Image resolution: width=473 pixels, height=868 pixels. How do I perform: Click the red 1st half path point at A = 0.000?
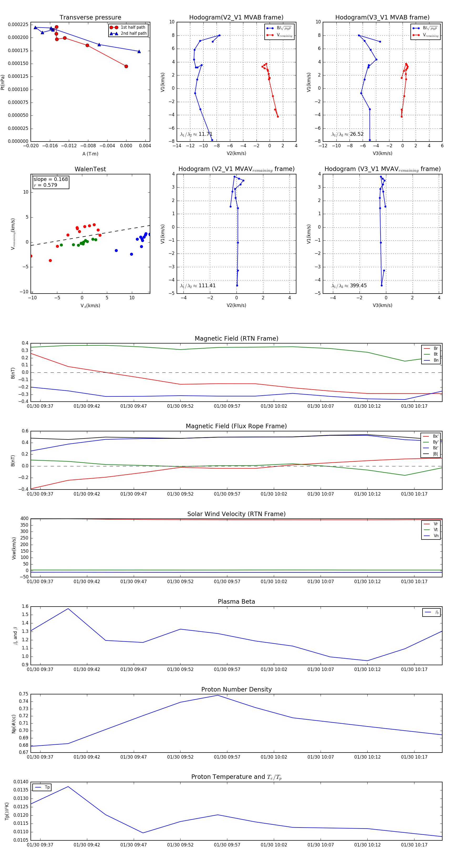tap(126, 66)
